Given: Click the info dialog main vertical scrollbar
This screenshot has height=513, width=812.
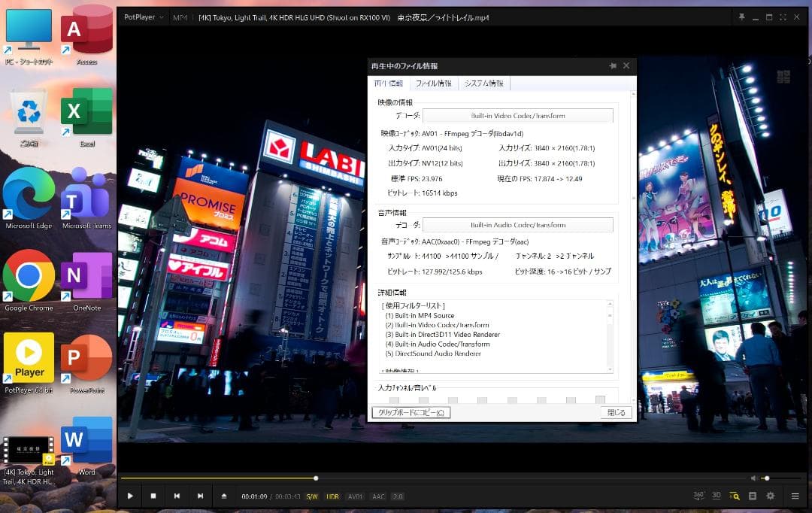Looking at the screenshot, I should [633, 247].
